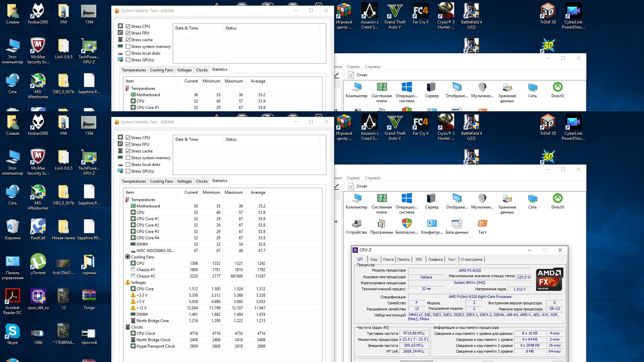The width and height of the screenshot is (644, 362).
Task: Launch the µTorrent desktop icon
Action: 38,262
